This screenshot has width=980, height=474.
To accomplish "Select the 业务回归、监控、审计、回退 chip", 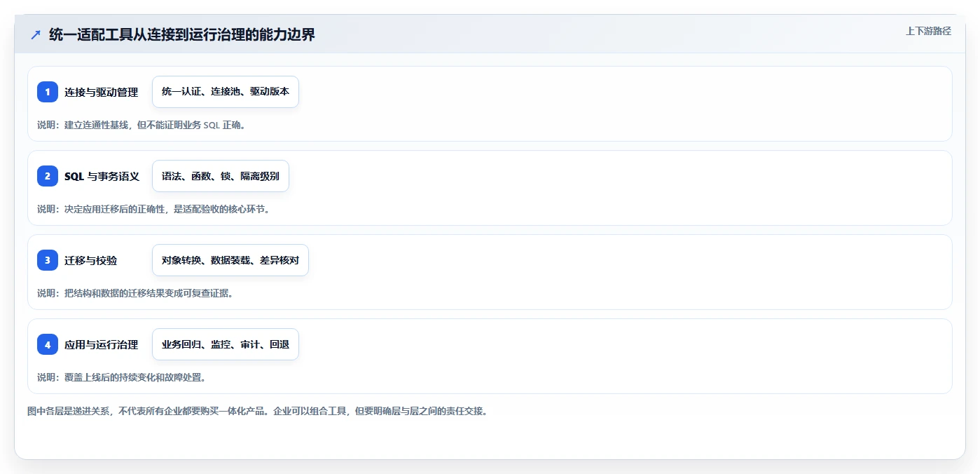I will coord(226,344).
